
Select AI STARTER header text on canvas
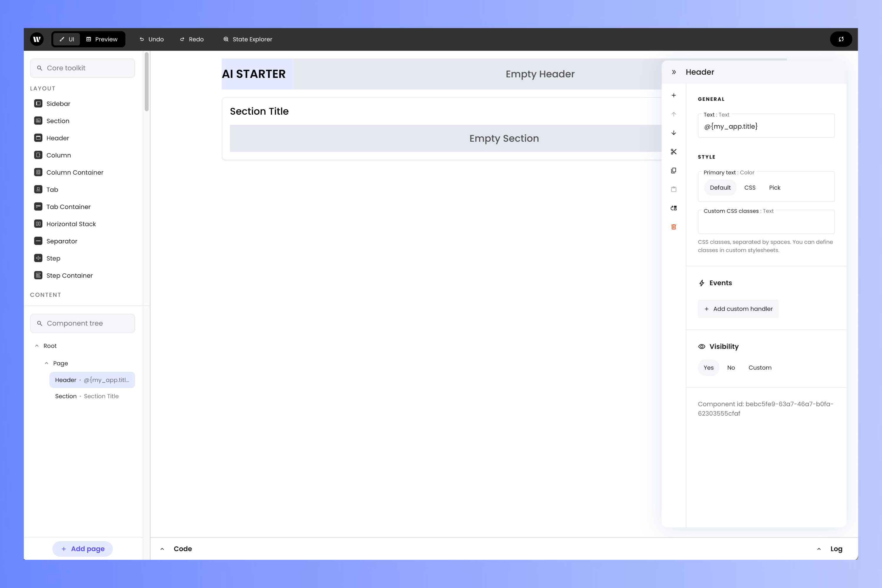pyautogui.click(x=254, y=74)
